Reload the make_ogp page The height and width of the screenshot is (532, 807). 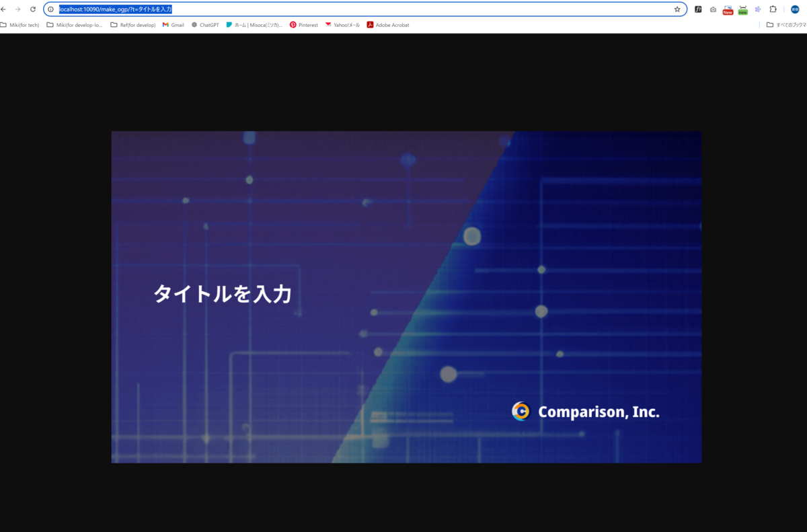(32, 9)
